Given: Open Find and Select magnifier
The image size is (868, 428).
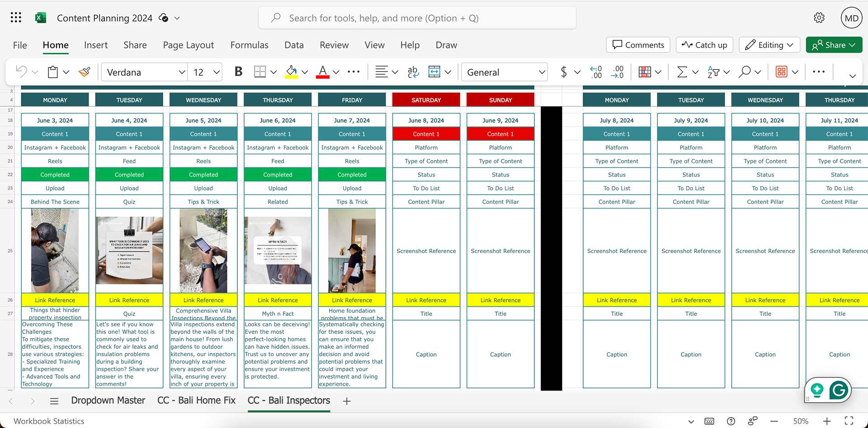Looking at the screenshot, I should point(745,72).
